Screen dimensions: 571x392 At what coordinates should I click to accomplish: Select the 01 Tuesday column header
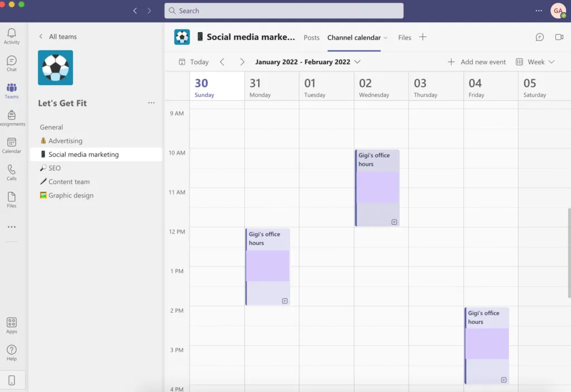pyautogui.click(x=327, y=86)
